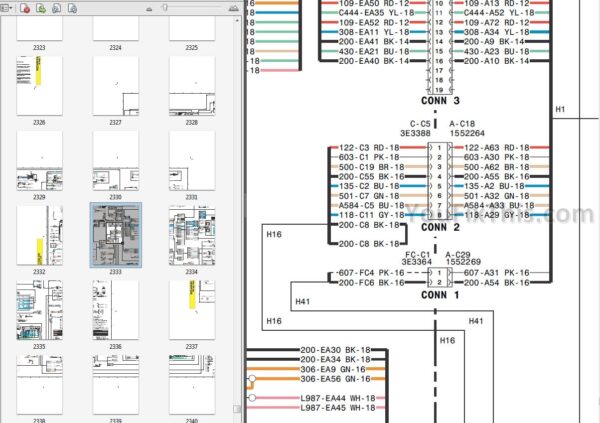This screenshot has width=600, height=423.
Task: Open page 2334 thumbnail
Action: coord(191,234)
